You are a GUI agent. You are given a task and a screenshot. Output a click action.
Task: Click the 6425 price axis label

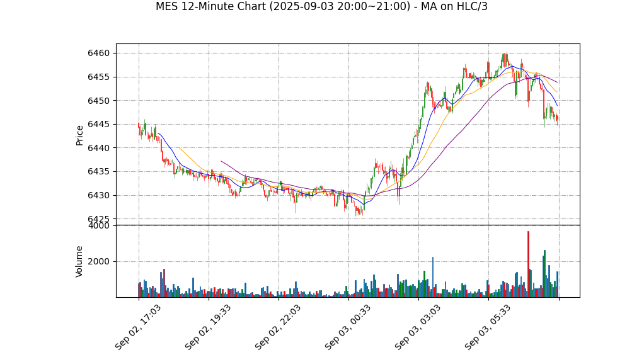point(98,218)
